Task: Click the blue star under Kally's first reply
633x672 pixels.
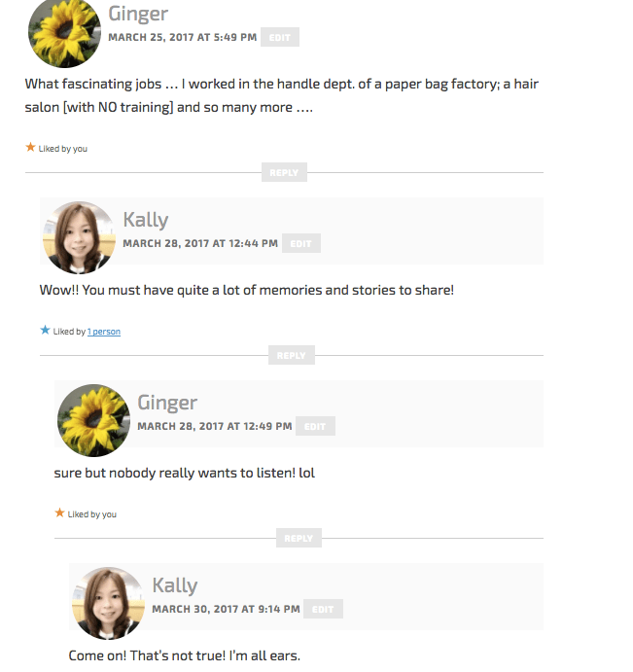Action: click(x=45, y=331)
